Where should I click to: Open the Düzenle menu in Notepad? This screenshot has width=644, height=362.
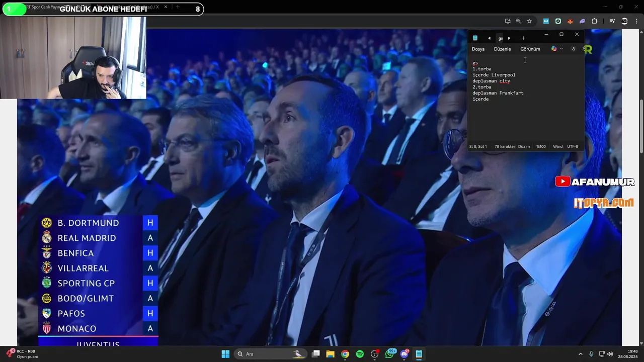tap(502, 49)
